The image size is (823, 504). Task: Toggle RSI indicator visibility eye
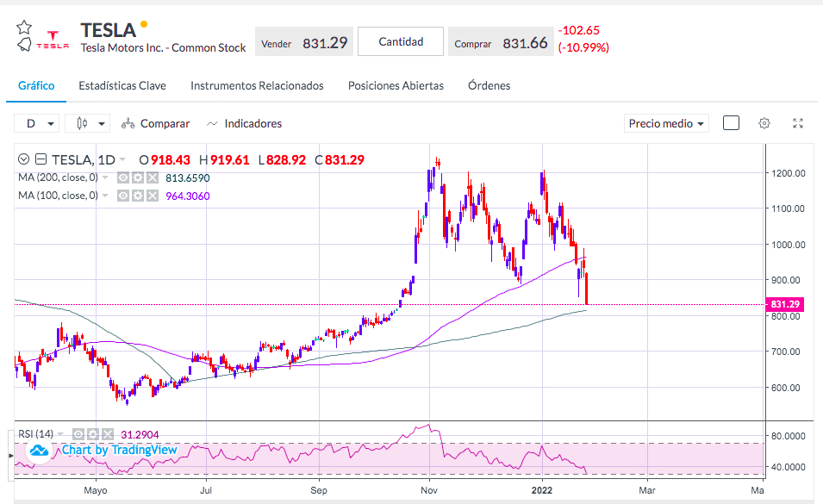pyautogui.click(x=78, y=434)
